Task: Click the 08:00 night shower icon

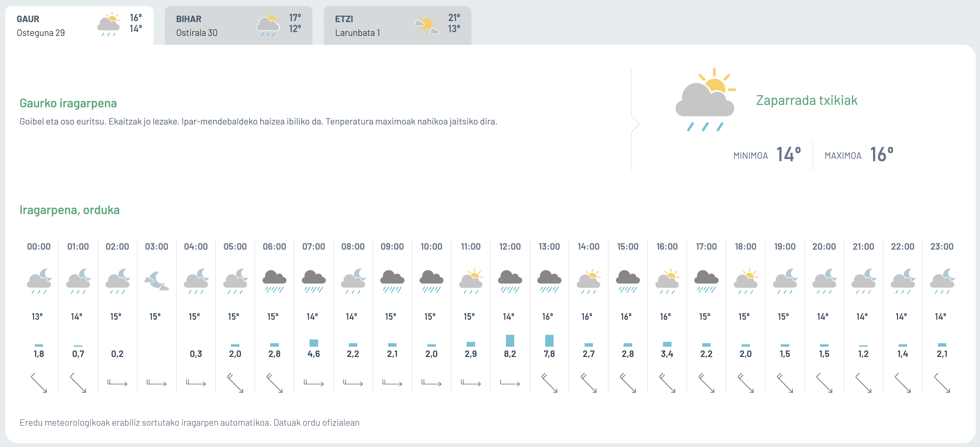Action: [x=353, y=281]
